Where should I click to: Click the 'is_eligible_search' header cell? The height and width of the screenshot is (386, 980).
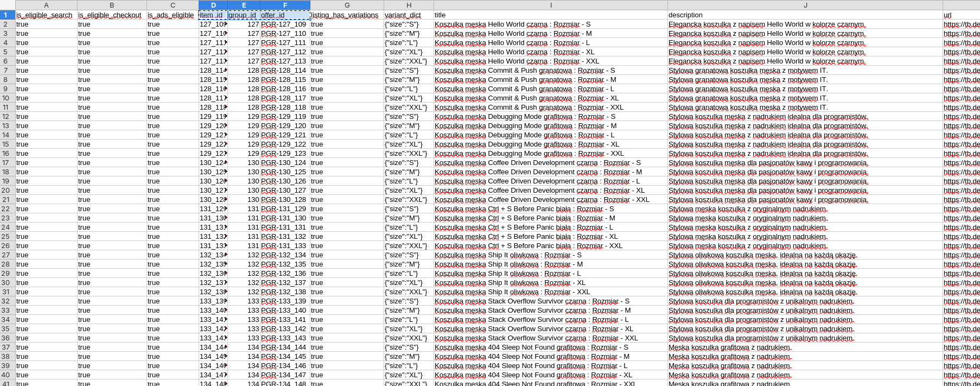46,15
